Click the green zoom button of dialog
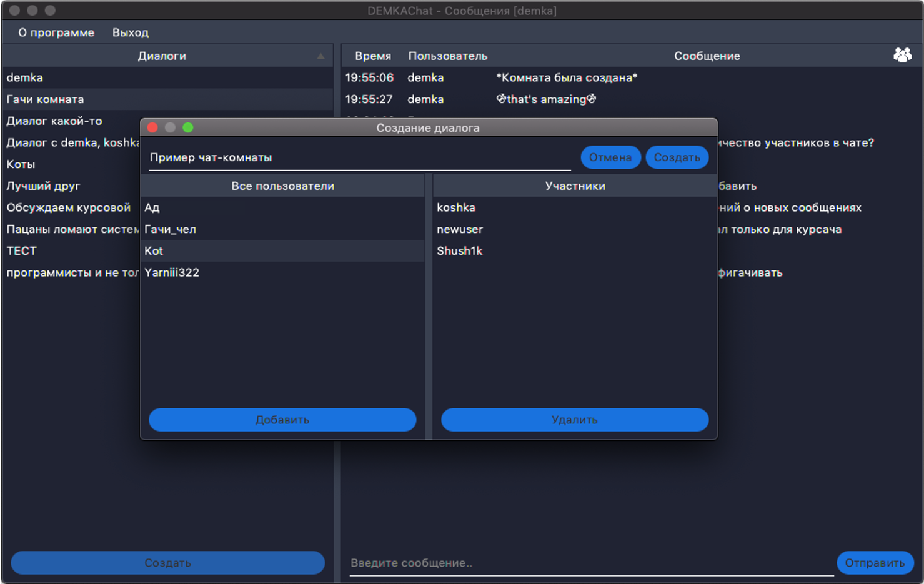 (188, 127)
